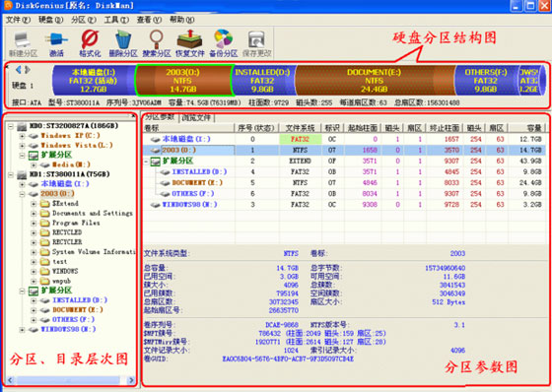Expand the Windows Vista(L:) tree node
This screenshot has width=552, height=392.
pyautogui.click(x=22, y=146)
